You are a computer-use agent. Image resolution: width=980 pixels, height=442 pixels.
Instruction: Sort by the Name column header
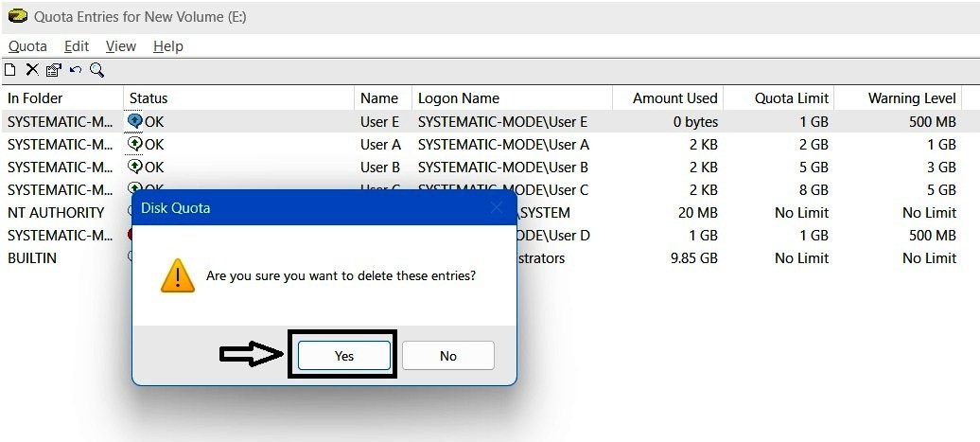coord(384,98)
